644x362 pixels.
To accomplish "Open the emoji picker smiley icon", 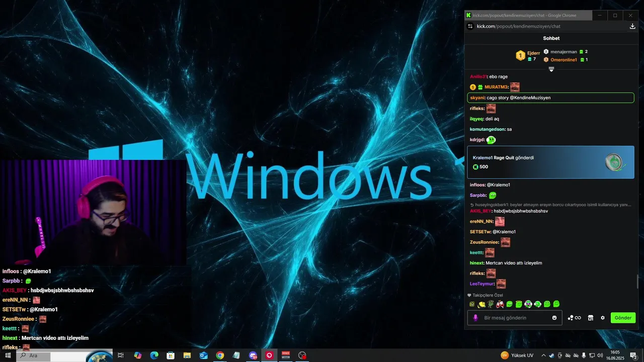I will (x=554, y=318).
